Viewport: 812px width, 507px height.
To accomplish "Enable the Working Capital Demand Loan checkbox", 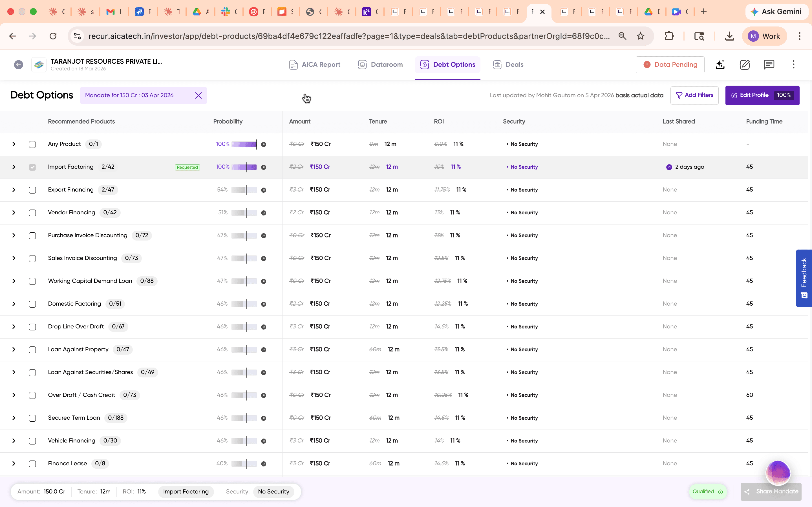I will click(32, 281).
